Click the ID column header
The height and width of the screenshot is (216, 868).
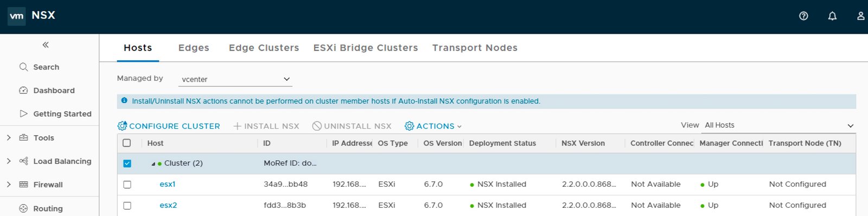[267, 143]
